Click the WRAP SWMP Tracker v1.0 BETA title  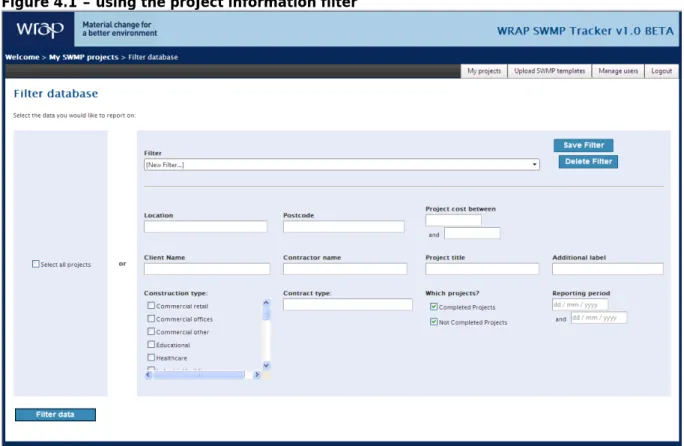585,31
